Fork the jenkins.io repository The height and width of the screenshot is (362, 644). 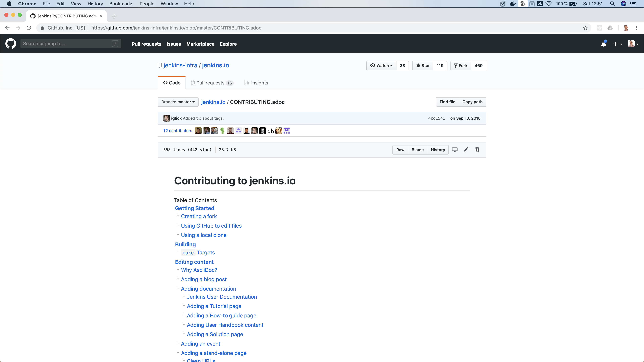pos(461,66)
